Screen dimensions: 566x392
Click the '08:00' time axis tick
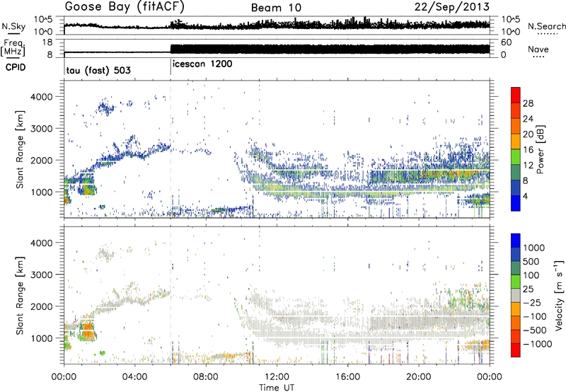coord(206,377)
